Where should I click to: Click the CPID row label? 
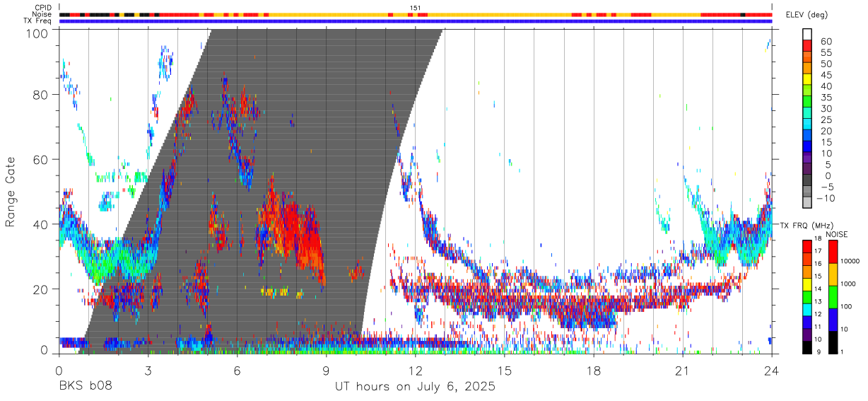point(43,8)
